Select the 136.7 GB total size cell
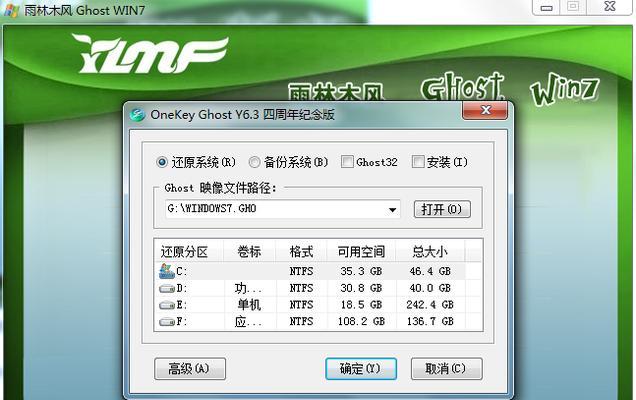The image size is (636, 400). (x=430, y=321)
